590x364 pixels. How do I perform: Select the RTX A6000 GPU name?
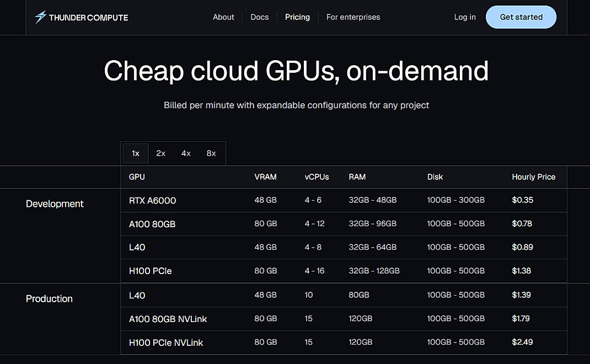coord(152,200)
